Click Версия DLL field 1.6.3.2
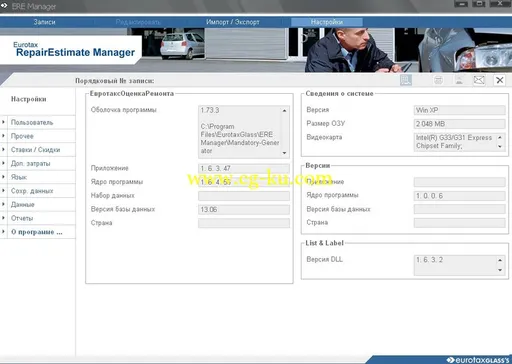 click(459, 265)
